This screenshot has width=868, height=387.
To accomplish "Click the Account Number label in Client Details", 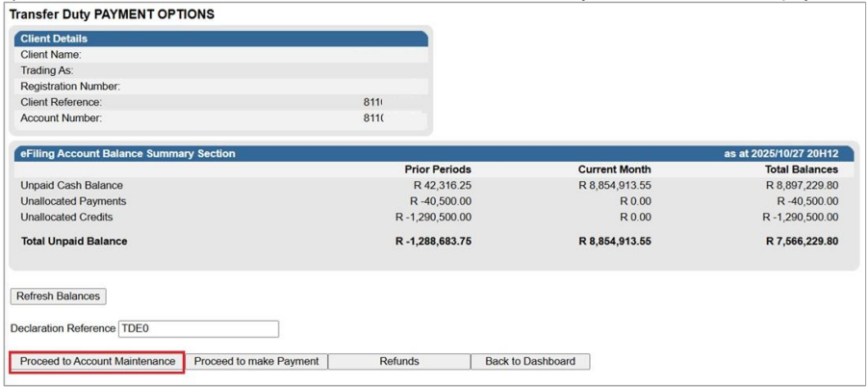I will point(62,118).
